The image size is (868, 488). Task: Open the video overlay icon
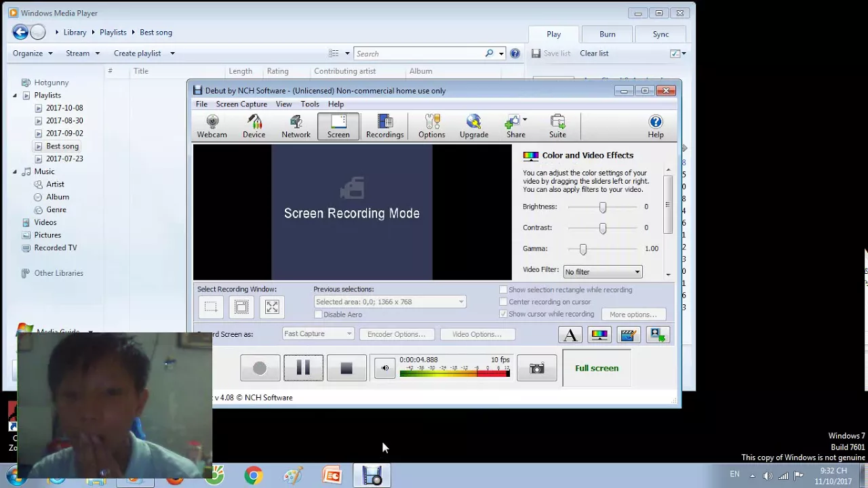tap(658, 334)
